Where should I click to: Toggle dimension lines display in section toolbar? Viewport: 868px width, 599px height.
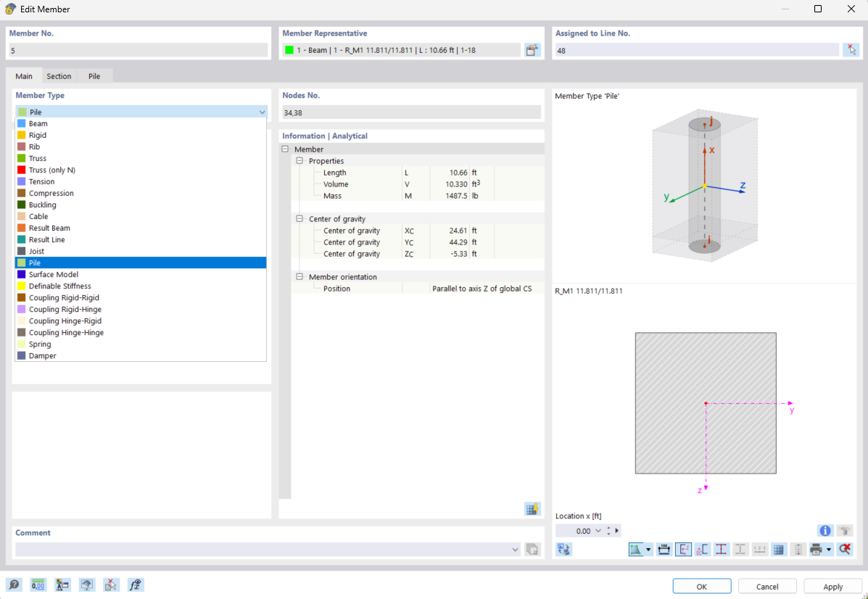664,549
